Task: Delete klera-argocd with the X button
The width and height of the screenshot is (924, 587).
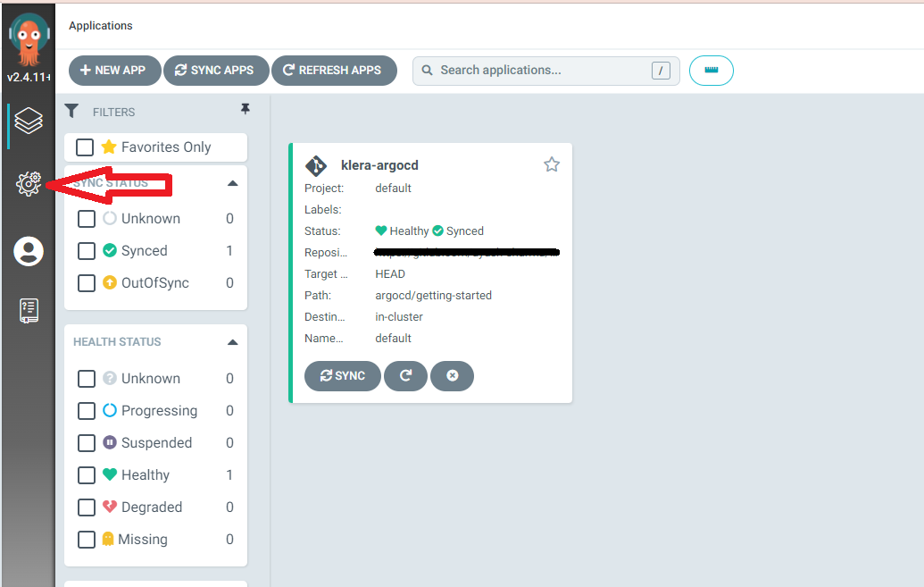Action: [452, 376]
